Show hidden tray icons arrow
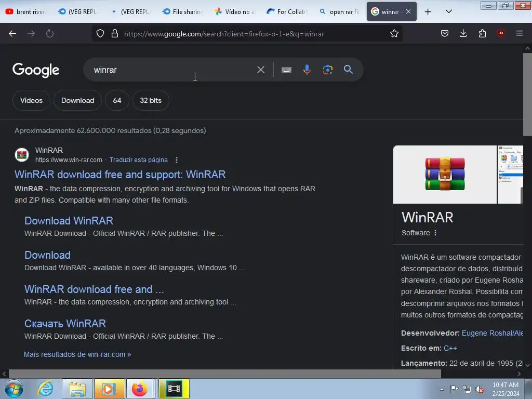 (442, 389)
